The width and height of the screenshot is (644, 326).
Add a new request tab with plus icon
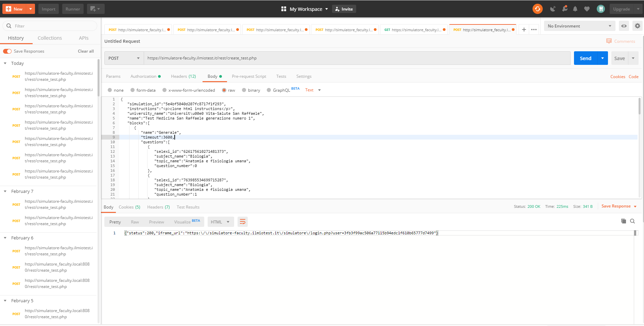point(524,30)
